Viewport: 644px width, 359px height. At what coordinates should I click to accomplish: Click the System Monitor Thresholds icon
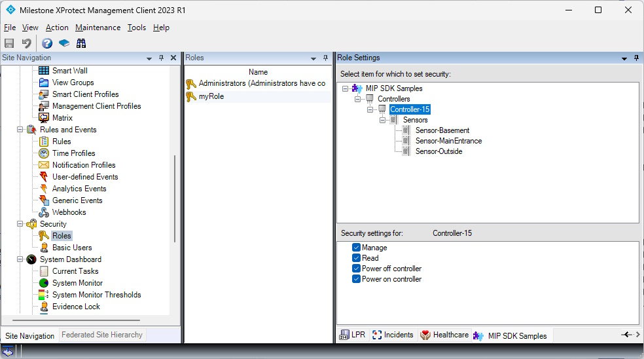pos(44,295)
